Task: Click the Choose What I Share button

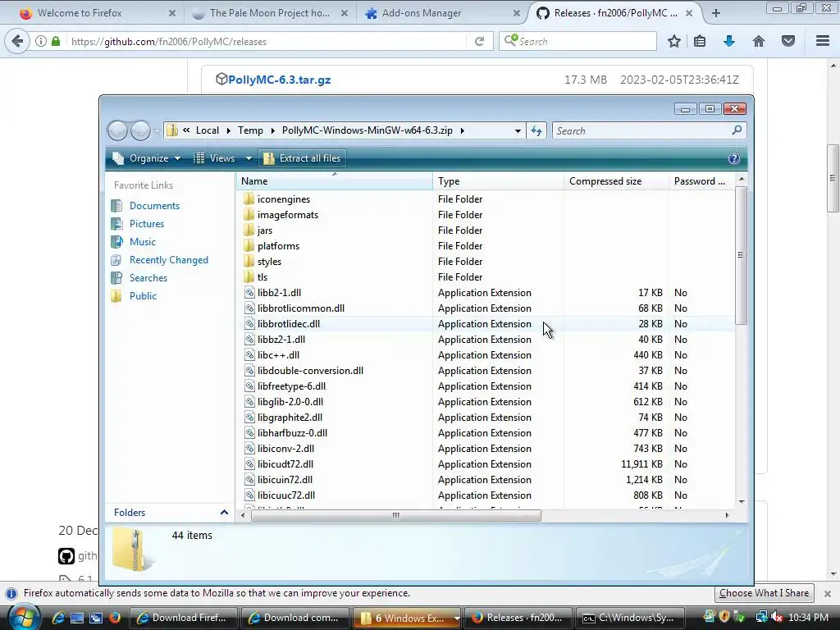Action: (764, 593)
